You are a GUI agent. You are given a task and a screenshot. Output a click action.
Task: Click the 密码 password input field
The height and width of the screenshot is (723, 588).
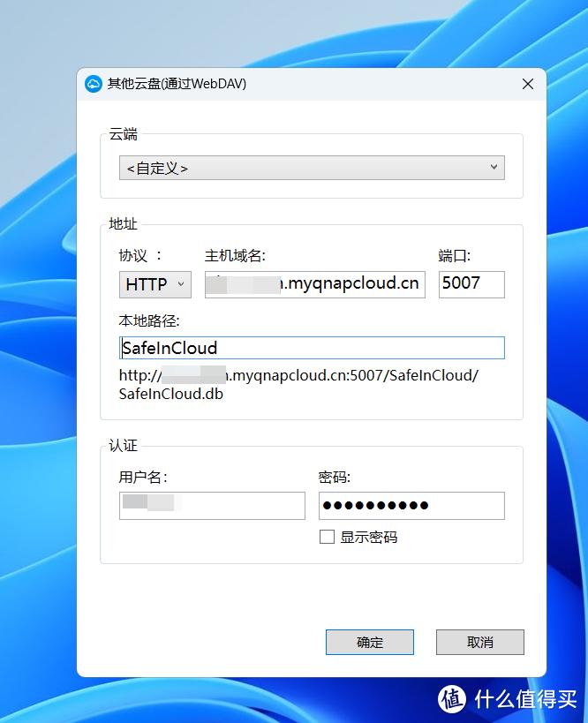[411, 506]
